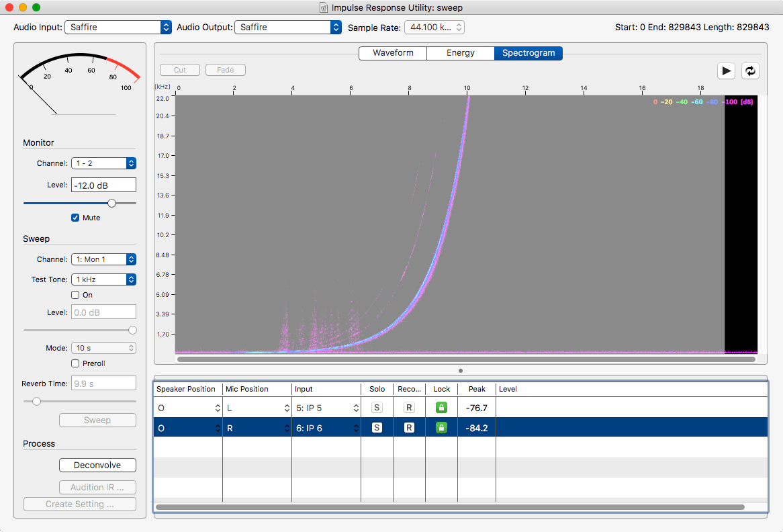
Task: Enable the test tone On checkbox
Action: click(75, 295)
